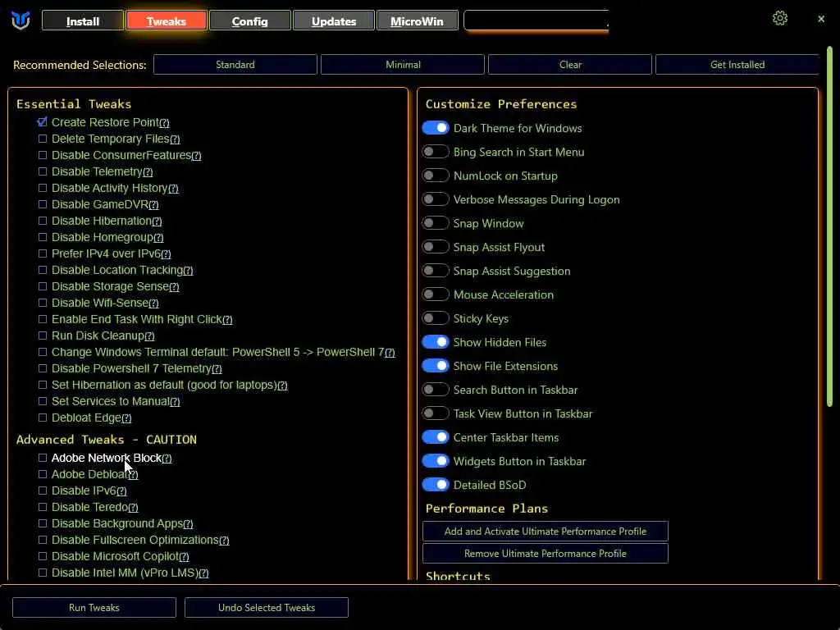Go to the Updates tab
The image size is (840, 630).
click(334, 21)
